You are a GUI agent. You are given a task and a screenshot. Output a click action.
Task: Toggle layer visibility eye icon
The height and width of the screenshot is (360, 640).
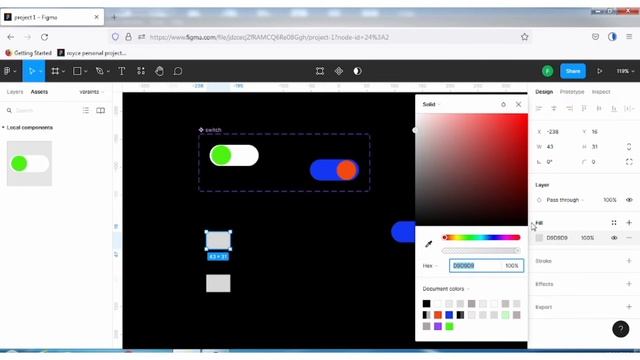629,200
